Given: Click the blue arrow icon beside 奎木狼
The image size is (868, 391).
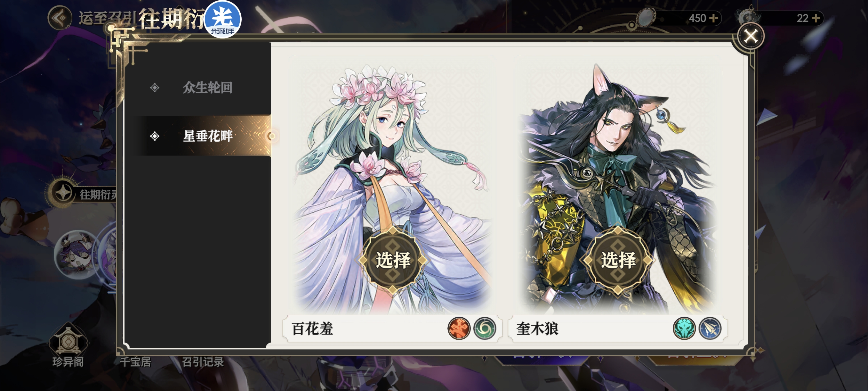Looking at the screenshot, I should tap(710, 328).
